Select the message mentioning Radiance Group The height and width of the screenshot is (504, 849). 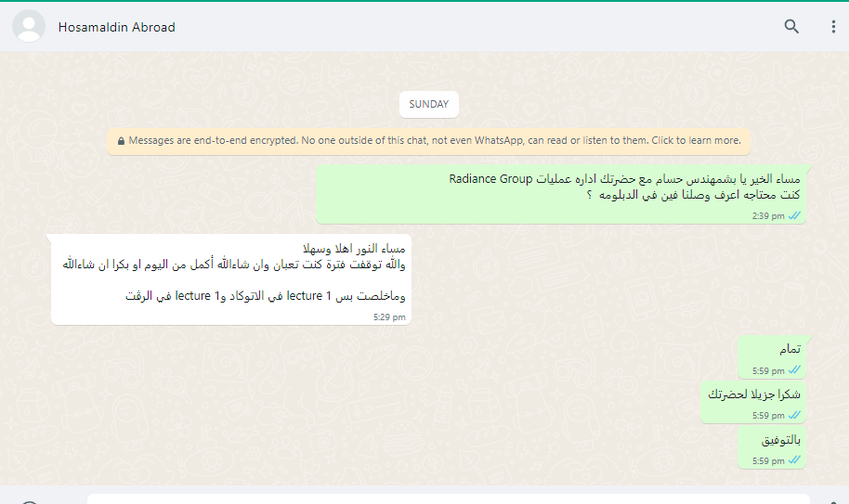coord(561,194)
